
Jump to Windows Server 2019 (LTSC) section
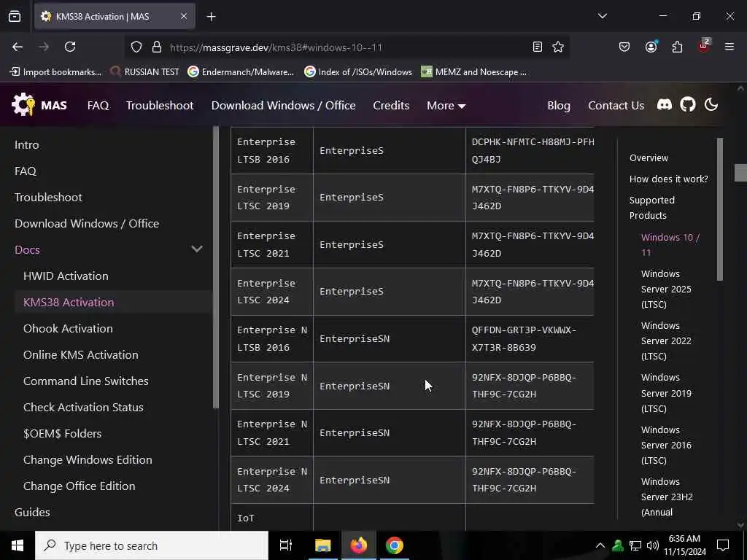[665, 393]
